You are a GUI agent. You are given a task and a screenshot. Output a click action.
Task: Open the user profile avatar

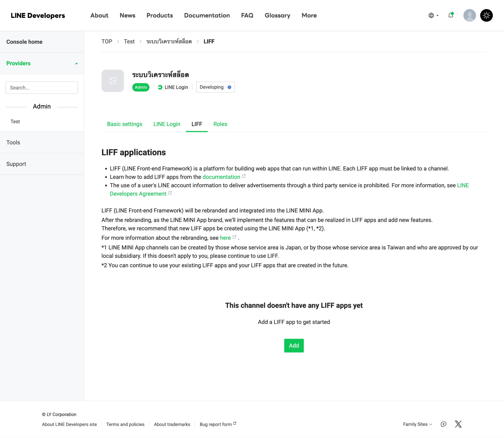pos(469,15)
